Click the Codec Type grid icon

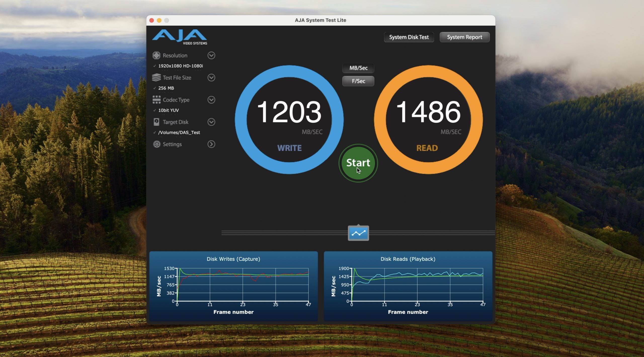(x=156, y=100)
